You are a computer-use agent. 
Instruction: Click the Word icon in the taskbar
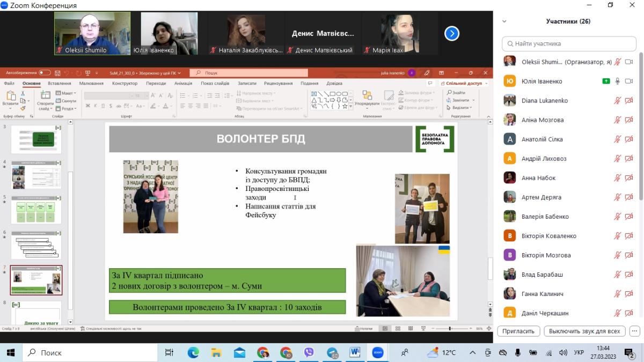click(x=355, y=352)
